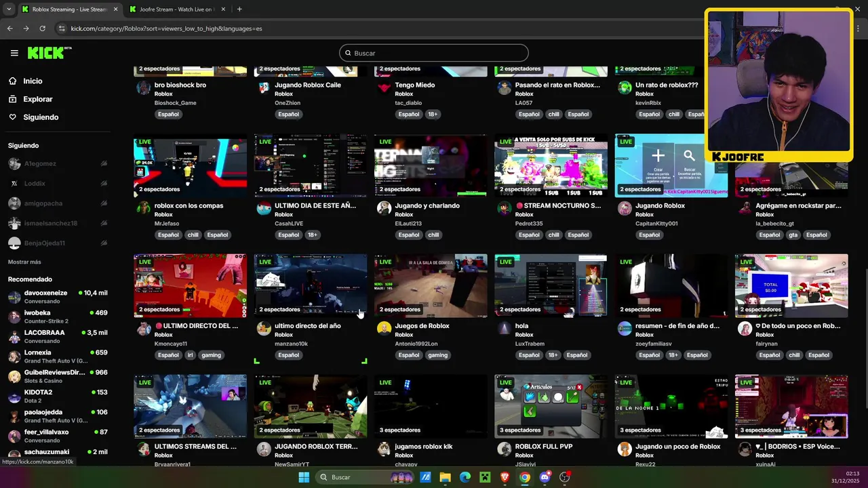Click irl tag under ULTIMO DIRECTO DEL
This screenshot has width=868, height=488.
190,355
